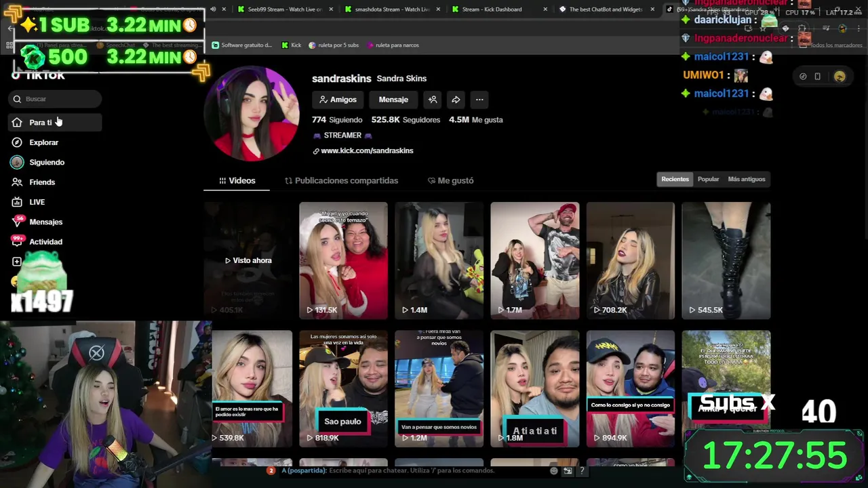Play the video with 1.2M views
Image resolution: width=868 pixels, height=488 pixels.
(439, 388)
